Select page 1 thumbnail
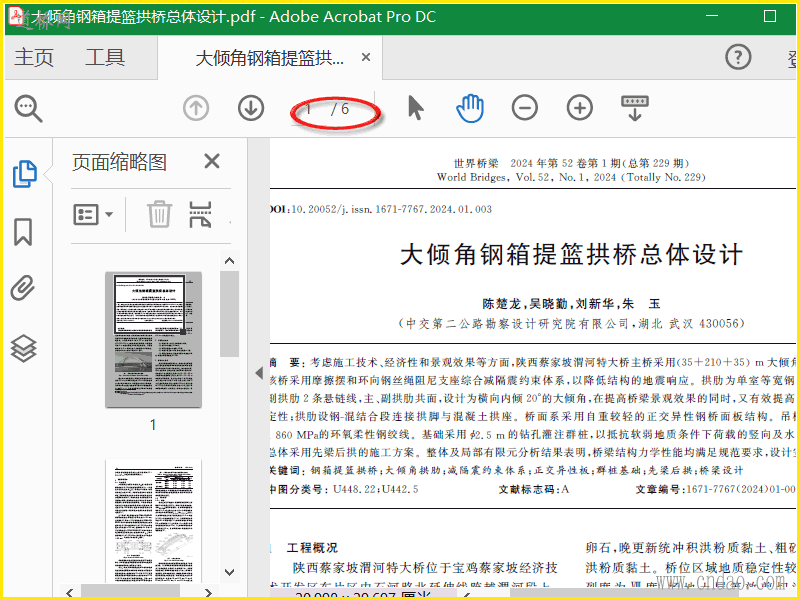The image size is (800, 600). pyautogui.click(x=153, y=339)
